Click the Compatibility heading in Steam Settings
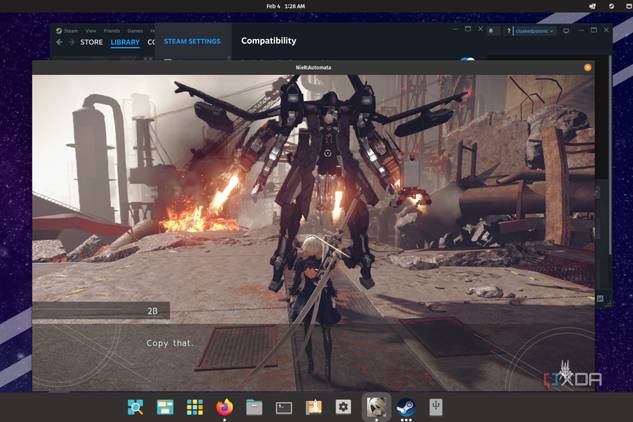Screen dimensions: 633x422 pyautogui.click(x=268, y=41)
